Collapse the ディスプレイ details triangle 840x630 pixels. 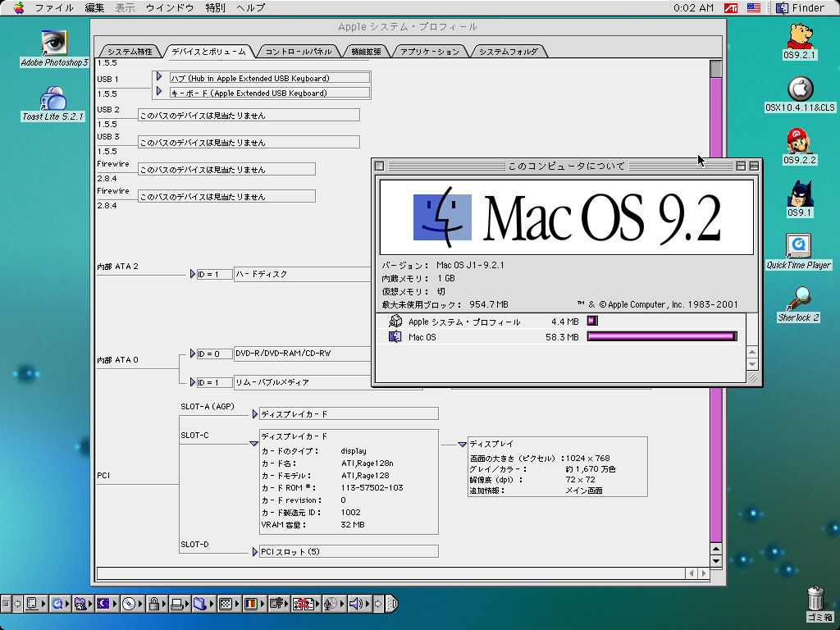[462, 444]
